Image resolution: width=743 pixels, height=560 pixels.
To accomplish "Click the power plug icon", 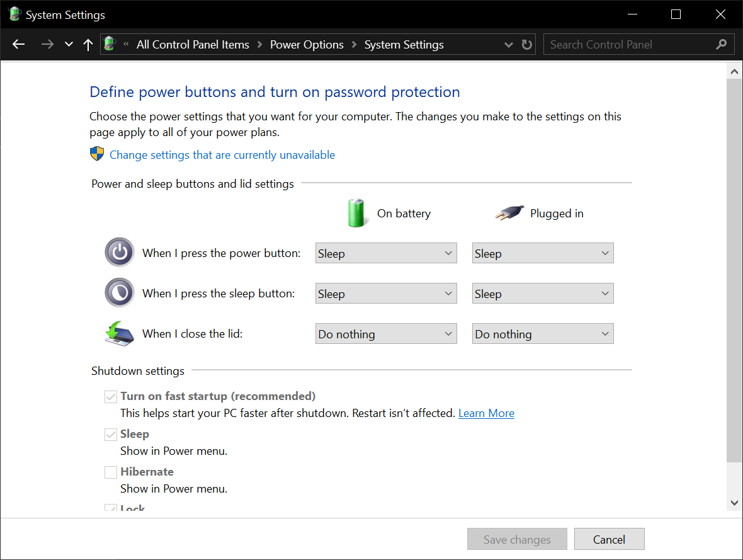I will click(x=509, y=213).
